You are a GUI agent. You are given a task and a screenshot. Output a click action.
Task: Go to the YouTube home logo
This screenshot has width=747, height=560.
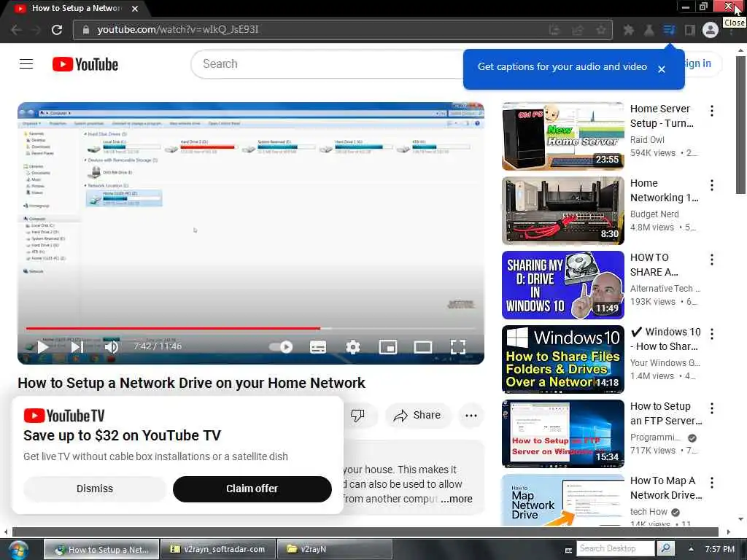point(85,64)
